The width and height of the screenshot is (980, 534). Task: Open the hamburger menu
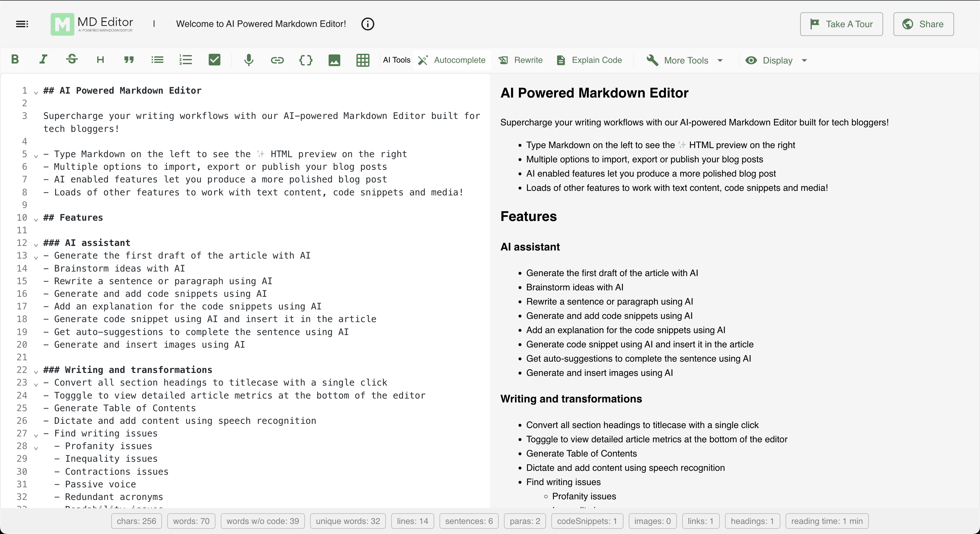[22, 24]
